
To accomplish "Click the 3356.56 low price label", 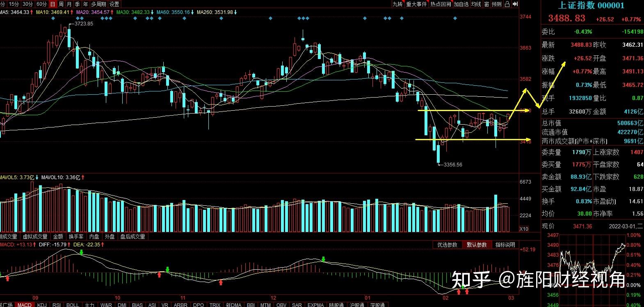I will click(x=453, y=165).
